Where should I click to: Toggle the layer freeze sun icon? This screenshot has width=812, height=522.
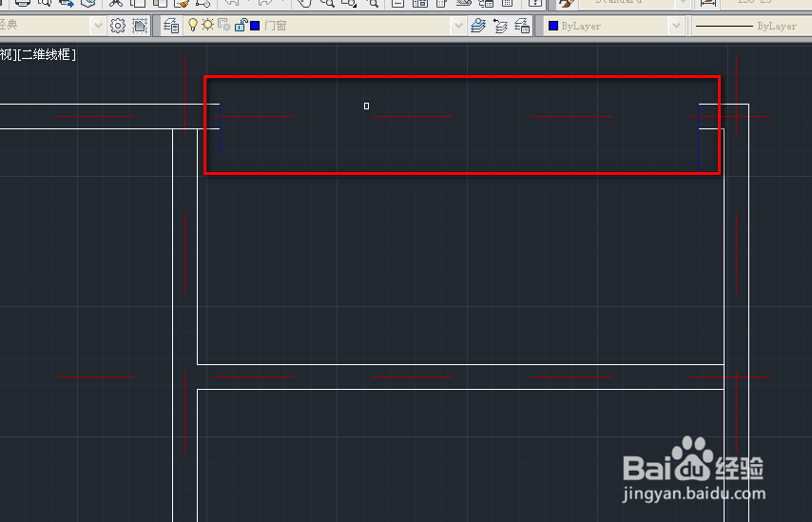207,25
